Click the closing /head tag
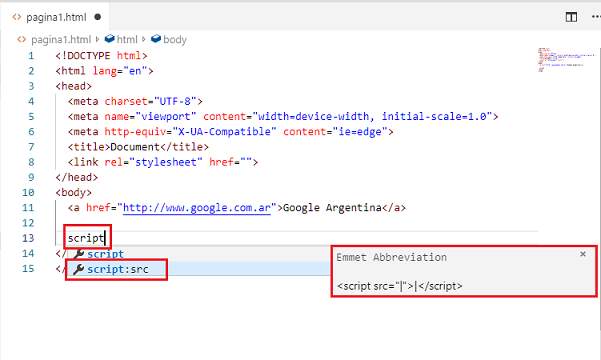 tap(77, 178)
